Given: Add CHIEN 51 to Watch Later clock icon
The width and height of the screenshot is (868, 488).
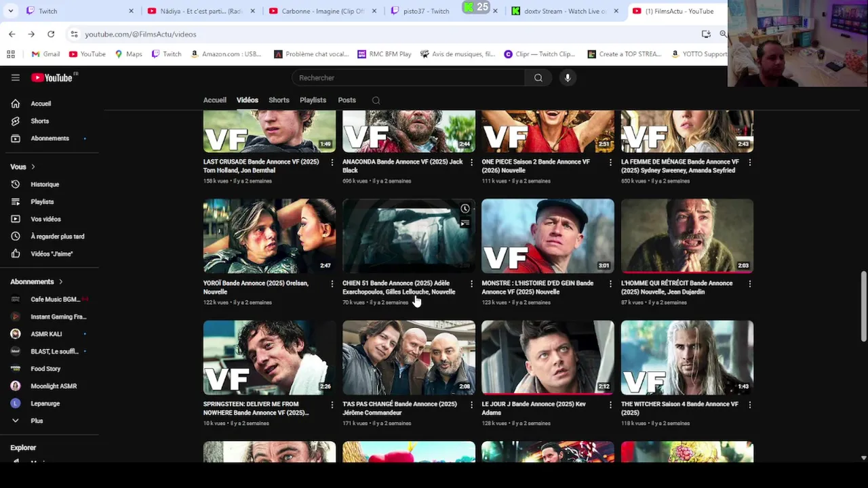Looking at the screenshot, I should tap(465, 209).
